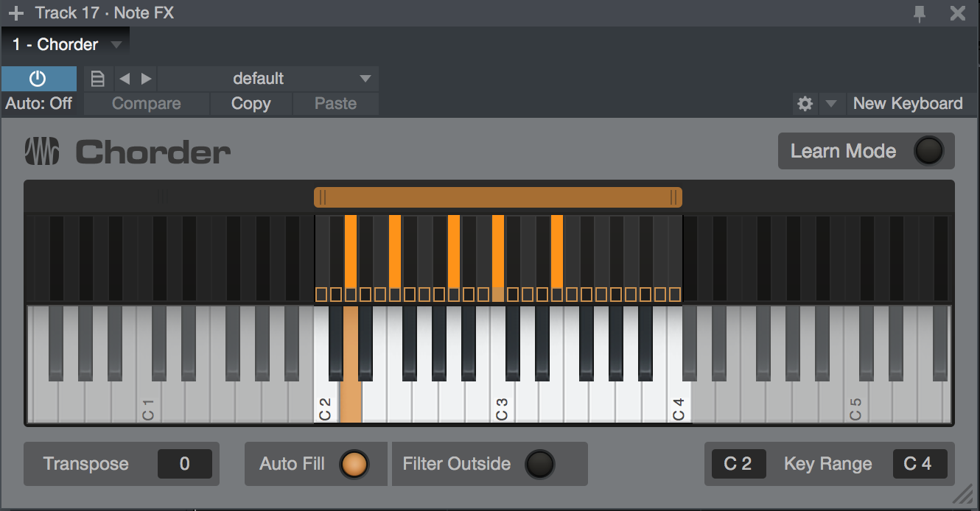This screenshot has width=980, height=511.
Task: Click the highlighted orange D2 key
Action: pos(351,401)
